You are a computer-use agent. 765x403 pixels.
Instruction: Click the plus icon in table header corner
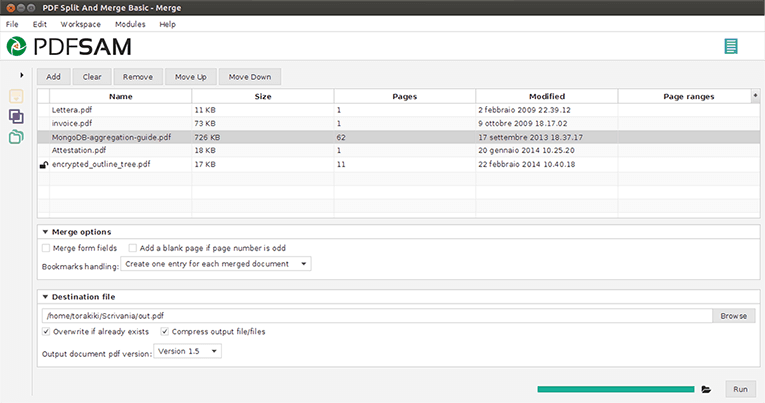[754, 96]
